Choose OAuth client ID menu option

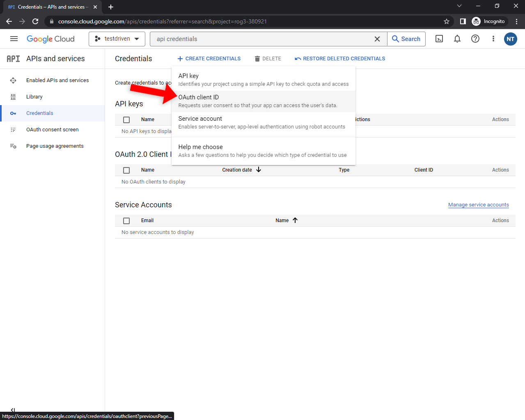click(x=264, y=101)
